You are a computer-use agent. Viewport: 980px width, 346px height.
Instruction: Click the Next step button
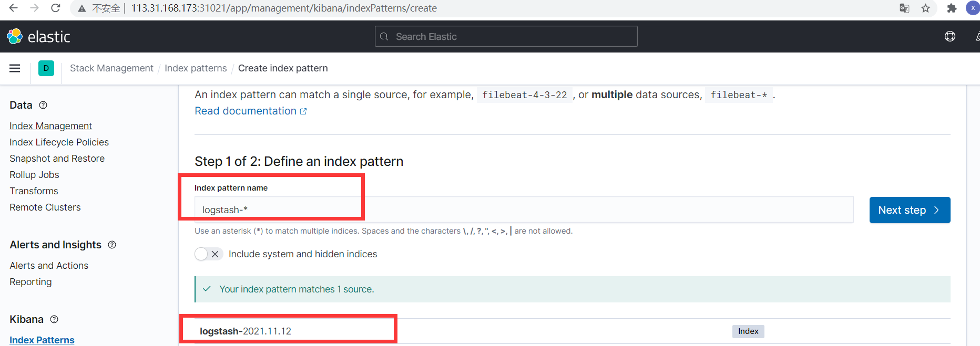click(910, 210)
